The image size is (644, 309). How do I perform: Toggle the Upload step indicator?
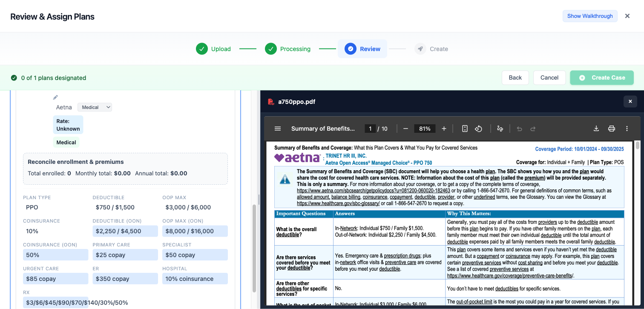[x=201, y=49]
